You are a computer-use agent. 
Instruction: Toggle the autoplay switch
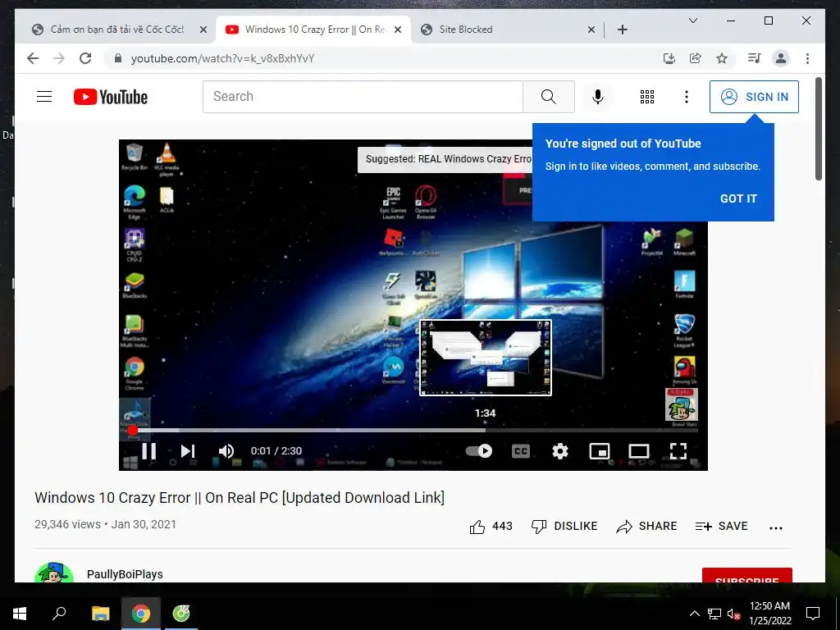coord(478,451)
